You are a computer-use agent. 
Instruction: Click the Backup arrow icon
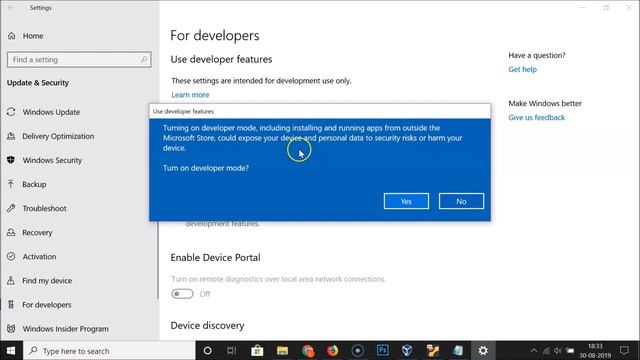click(x=11, y=184)
